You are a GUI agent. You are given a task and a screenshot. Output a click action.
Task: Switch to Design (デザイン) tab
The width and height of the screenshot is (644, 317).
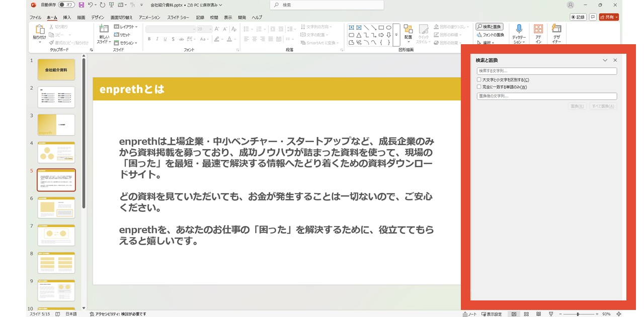97,17
